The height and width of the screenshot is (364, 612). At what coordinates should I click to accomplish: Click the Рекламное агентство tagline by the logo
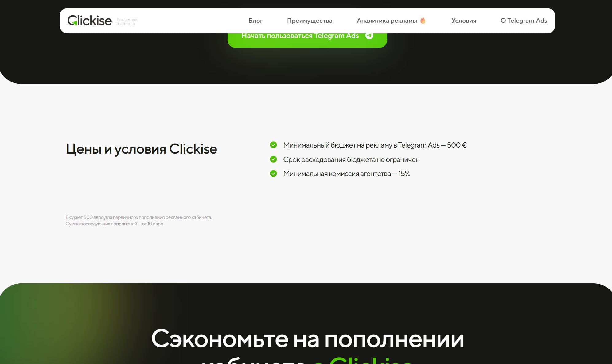tap(127, 21)
